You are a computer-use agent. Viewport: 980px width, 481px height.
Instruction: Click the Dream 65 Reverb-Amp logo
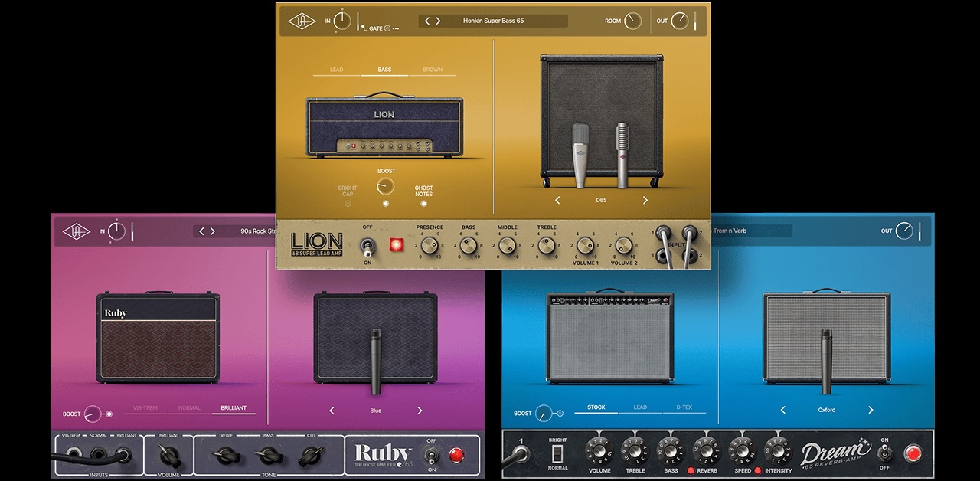tap(835, 453)
